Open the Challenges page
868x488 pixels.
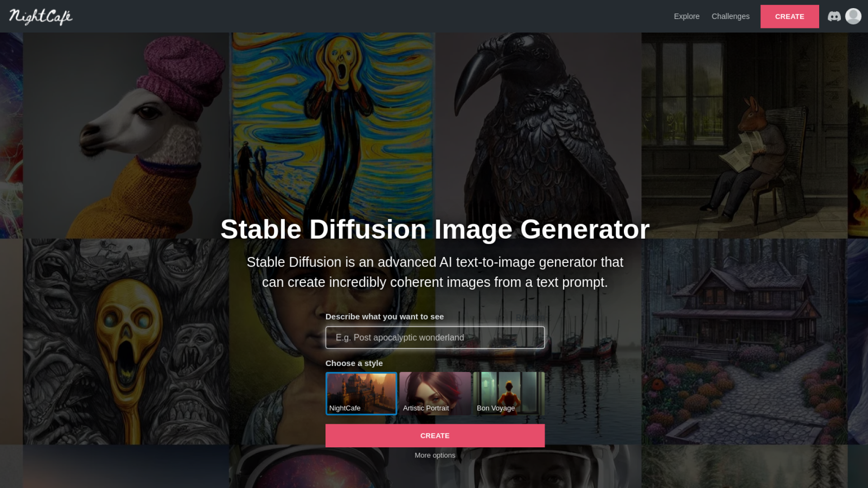730,16
